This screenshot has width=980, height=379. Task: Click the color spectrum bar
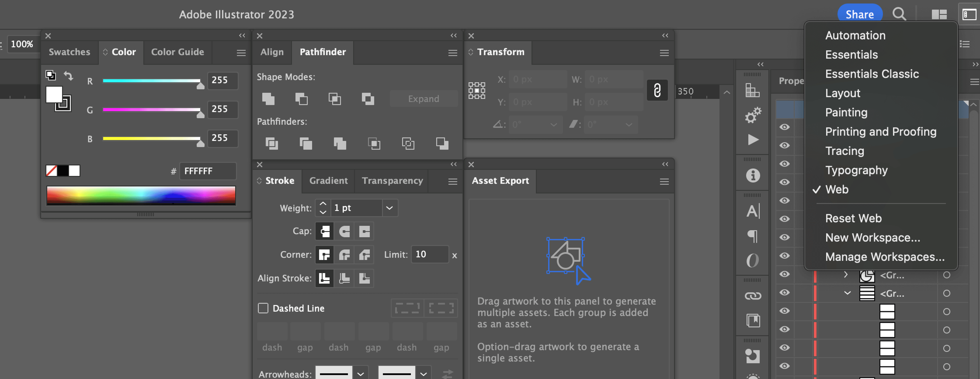[x=141, y=195]
